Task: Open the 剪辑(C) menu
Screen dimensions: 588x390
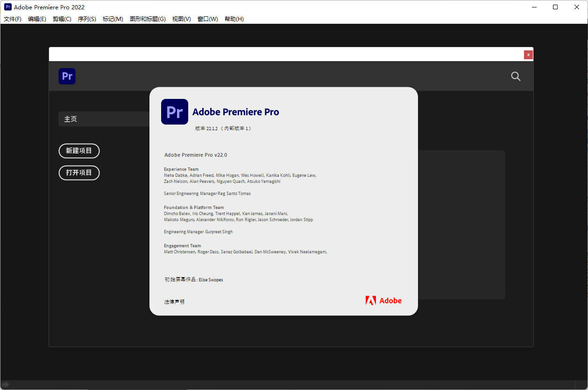Action: [x=62, y=19]
